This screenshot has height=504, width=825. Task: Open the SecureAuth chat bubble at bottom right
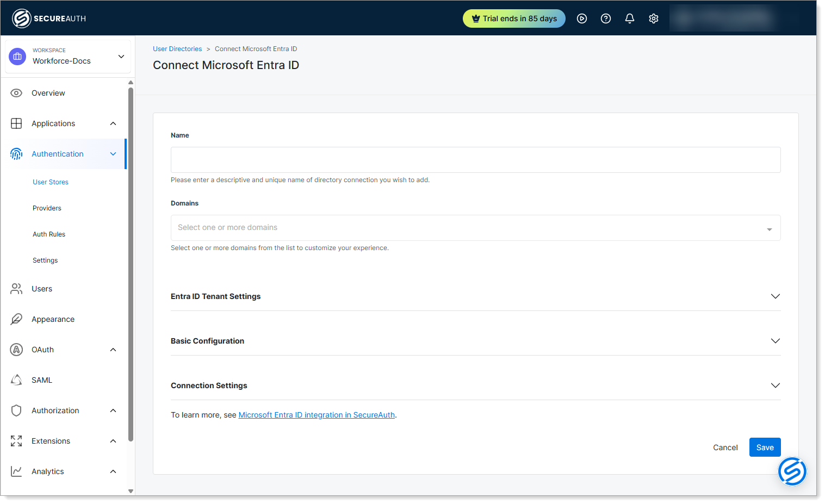pyautogui.click(x=792, y=471)
